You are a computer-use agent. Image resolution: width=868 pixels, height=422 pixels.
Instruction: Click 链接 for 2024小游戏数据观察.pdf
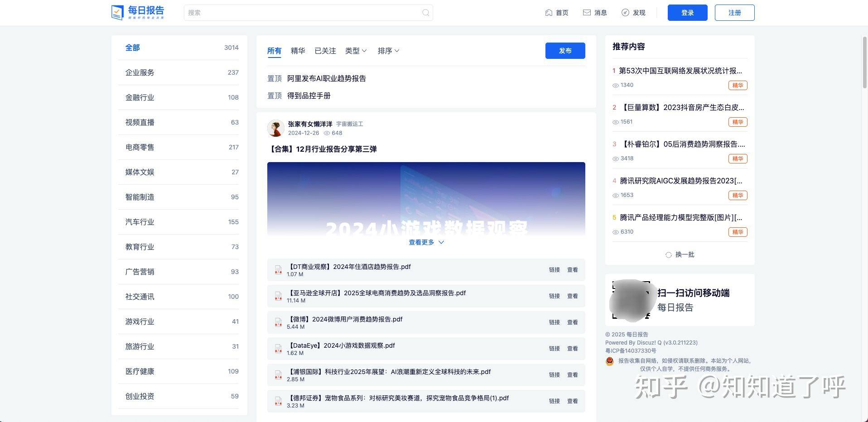click(555, 349)
